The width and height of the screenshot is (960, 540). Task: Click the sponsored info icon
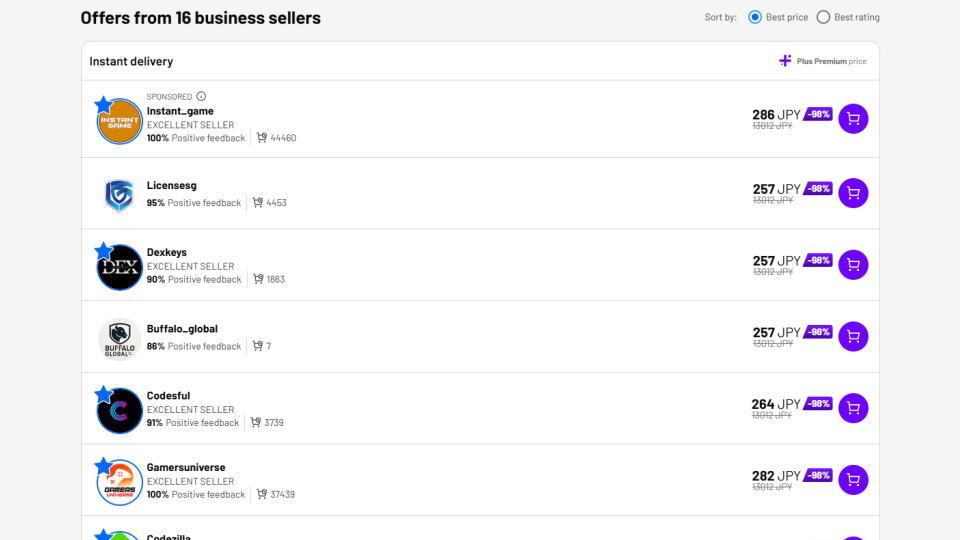point(201,96)
